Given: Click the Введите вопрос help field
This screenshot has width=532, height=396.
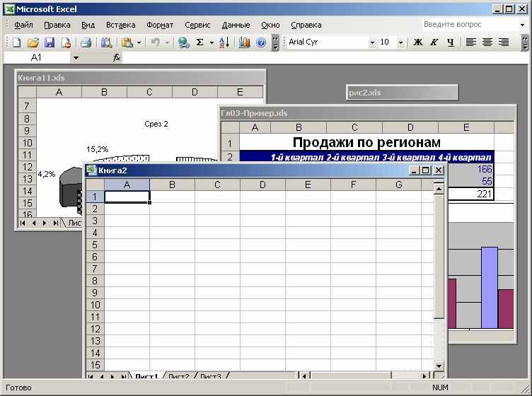Looking at the screenshot, I should click(x=470, y=25).
